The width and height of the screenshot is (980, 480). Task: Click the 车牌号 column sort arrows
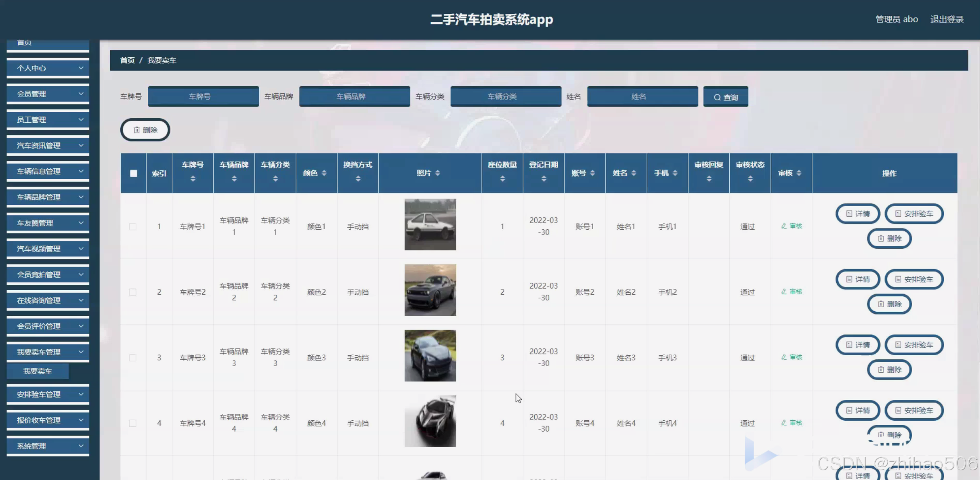[193, 178]
